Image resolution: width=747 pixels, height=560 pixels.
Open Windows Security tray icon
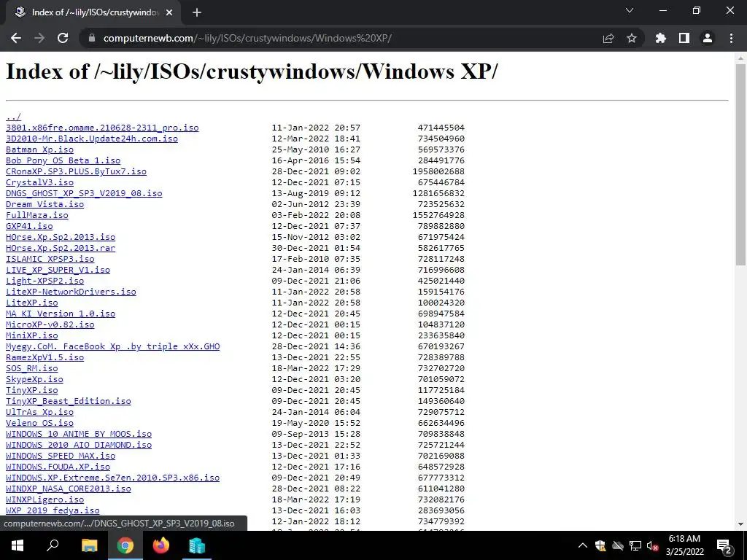click(600, 545)
